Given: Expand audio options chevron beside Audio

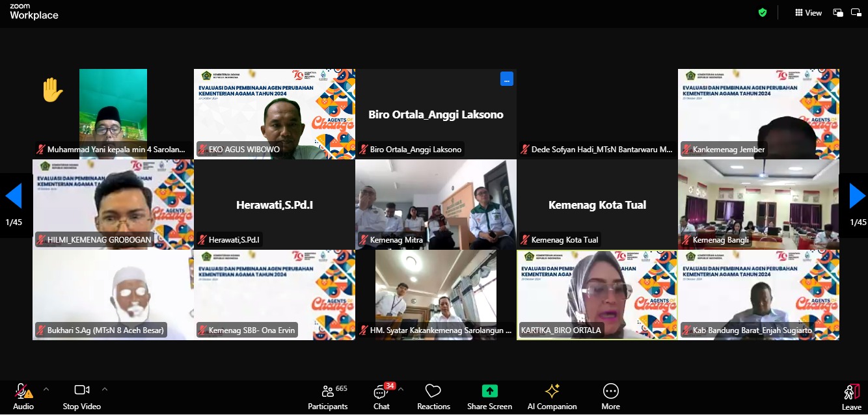Looking at the screenshot, I should pos(46,389).
